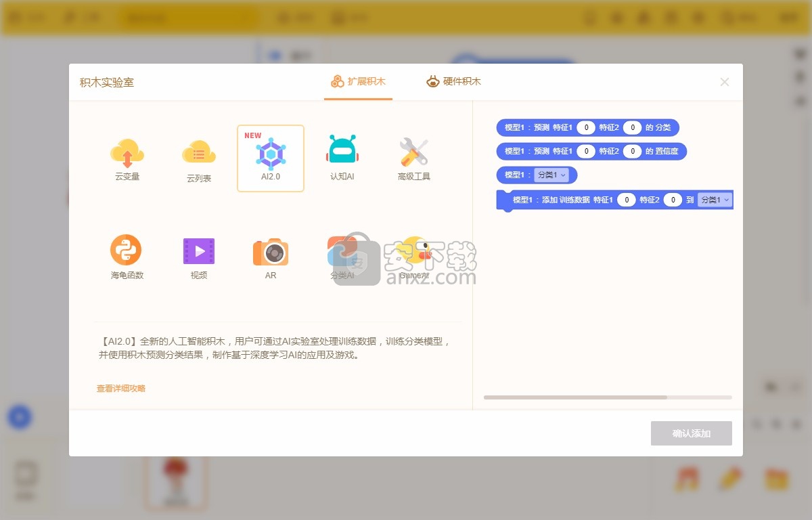Viewport: 812px width, 520px height.
Task: Open 分类1 dropdown in 模型1 reporter block
Action: coord(552,175)
